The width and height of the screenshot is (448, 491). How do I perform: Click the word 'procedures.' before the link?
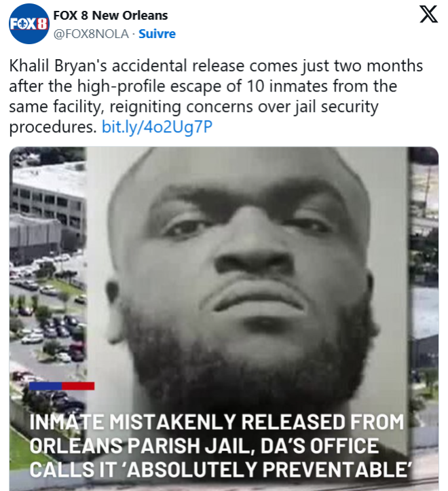[53, 127]
